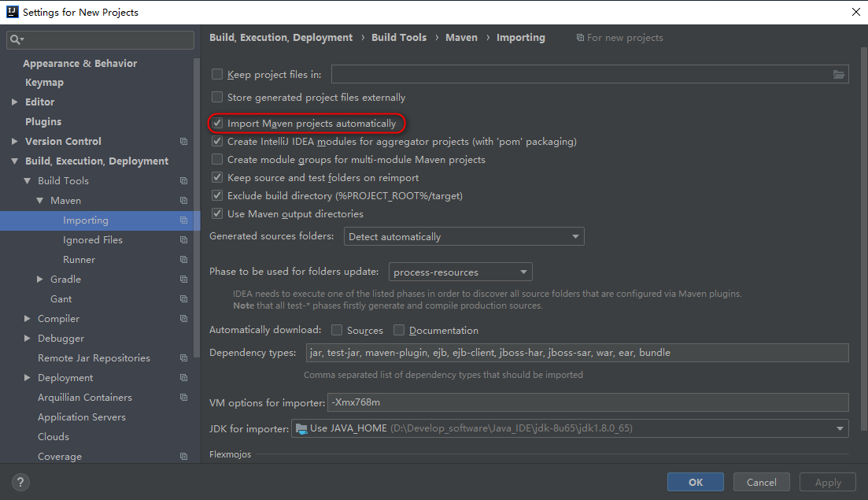868x500 pixels.
Task: Click the project-level icon beside Ignored Files
Action: pyautogui.click(x=184, y=239)
